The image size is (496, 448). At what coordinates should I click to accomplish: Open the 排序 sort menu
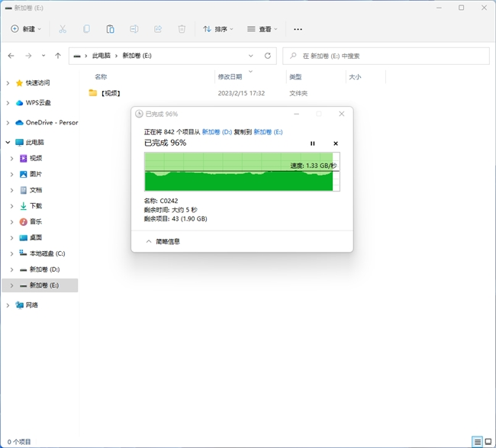coord(218,29)
